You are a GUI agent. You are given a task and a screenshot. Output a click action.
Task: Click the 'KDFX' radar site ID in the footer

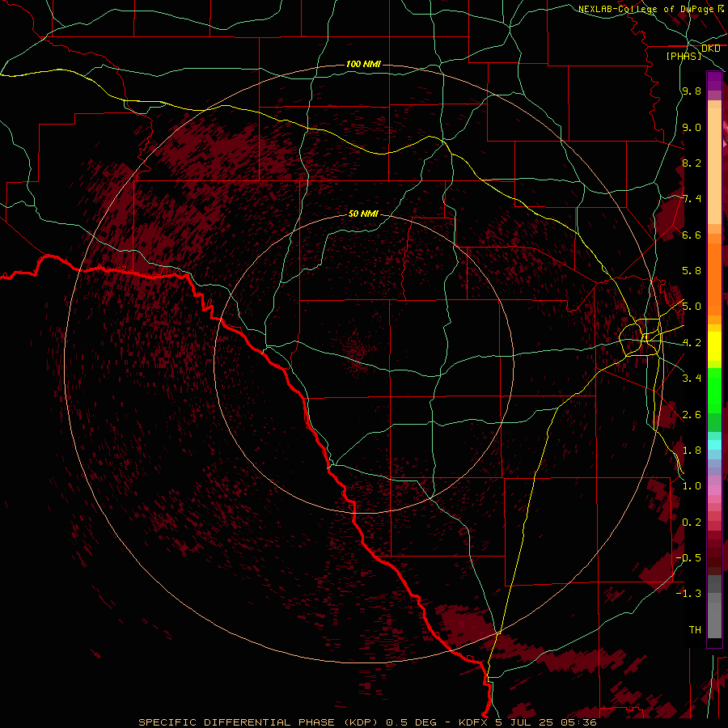point(475,722)
